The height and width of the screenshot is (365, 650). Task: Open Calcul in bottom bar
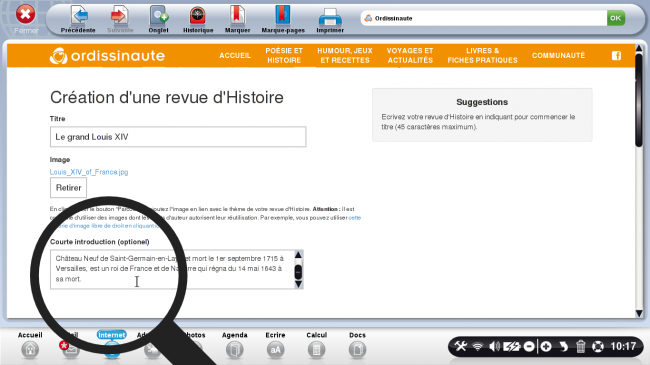(x=316, y=345)
